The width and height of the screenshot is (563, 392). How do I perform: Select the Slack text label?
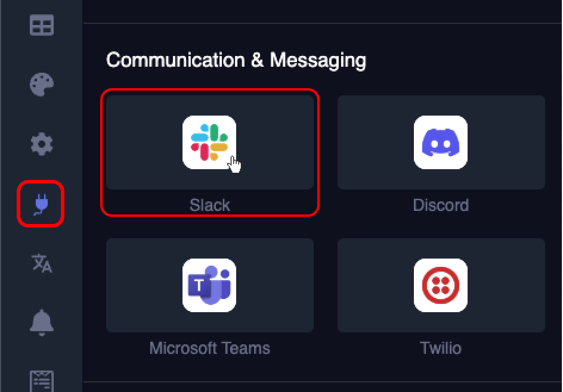tap(210, 205)
